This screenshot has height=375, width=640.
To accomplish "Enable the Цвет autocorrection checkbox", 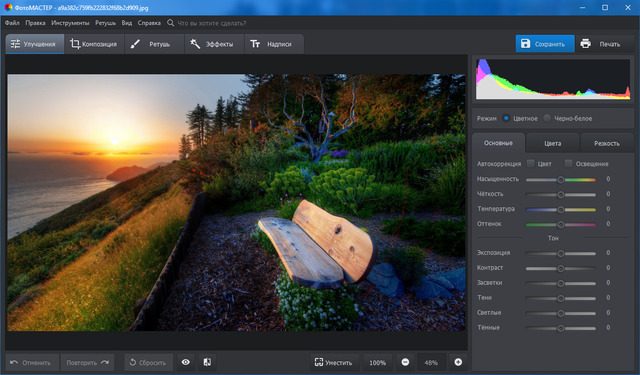I will (531, 164).
